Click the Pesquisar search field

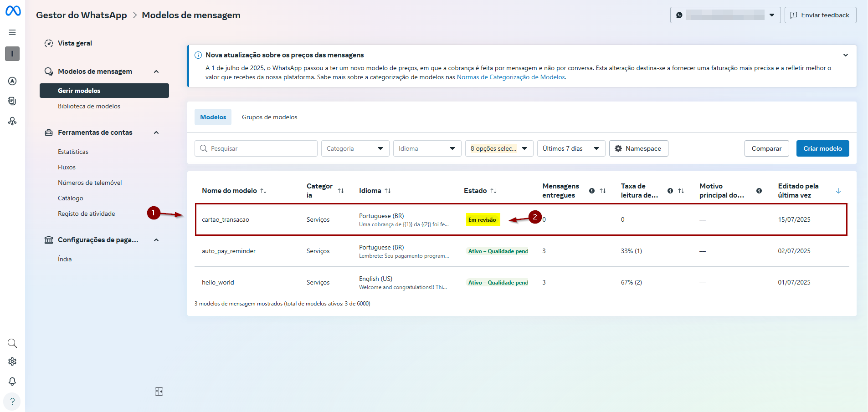click(x=256, y=148)
